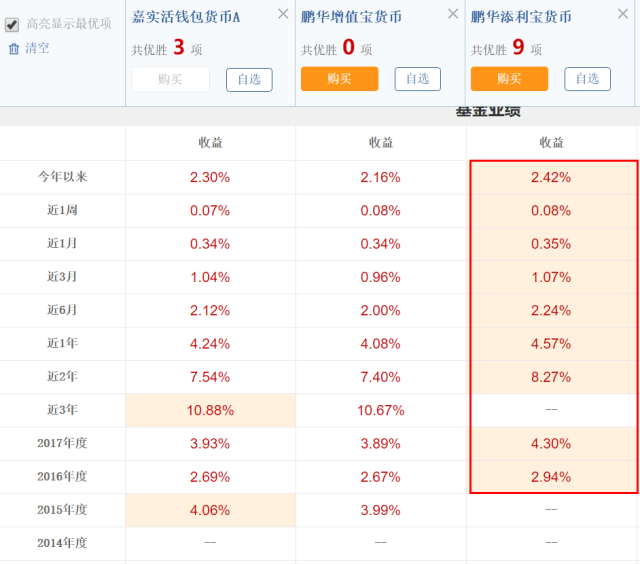Screen dimensions: 640x564
Task: Click the 2.16% year-to-date value
Action: coord(380,178)
